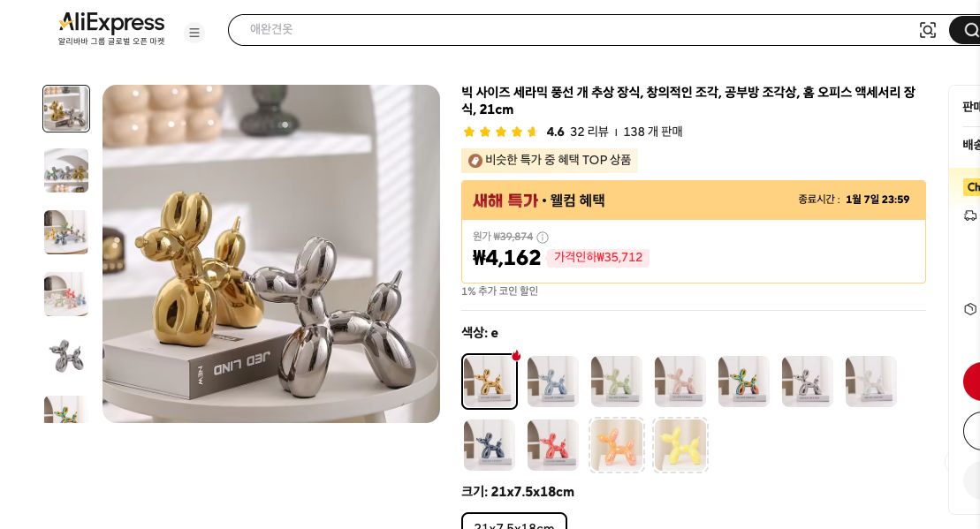Open the 32 리뷰 reviews link
The height and width of the screenshot is (529, 980).
(x=589, y=132)
